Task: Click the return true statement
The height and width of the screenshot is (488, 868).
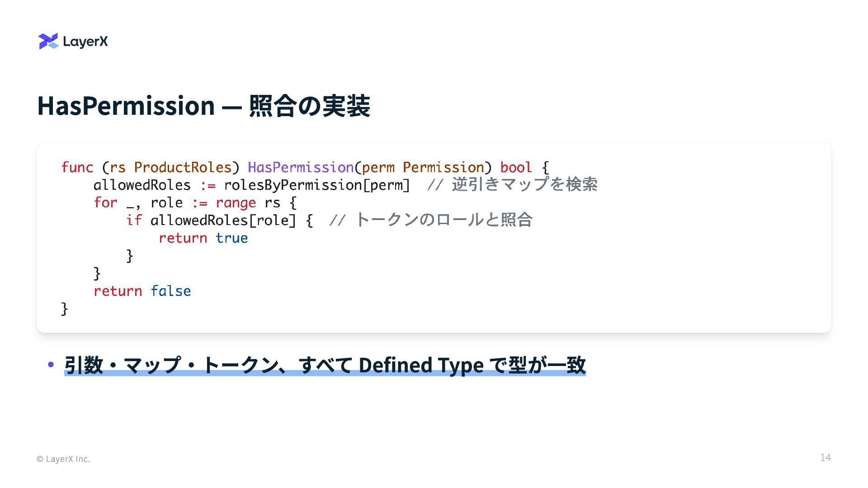Action: pos(203,238)
